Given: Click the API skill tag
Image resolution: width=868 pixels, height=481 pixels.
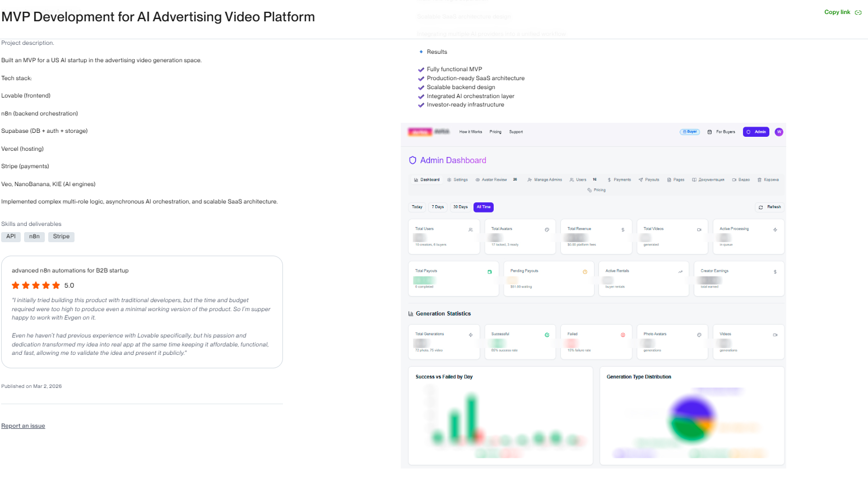Looking at the screenshot, I should click(11, 237).
